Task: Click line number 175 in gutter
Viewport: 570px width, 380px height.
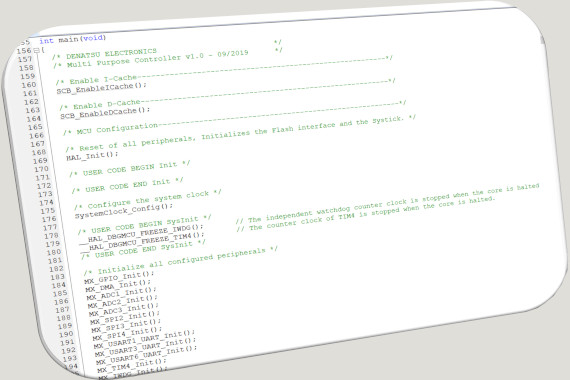Action: click(48, 211)
